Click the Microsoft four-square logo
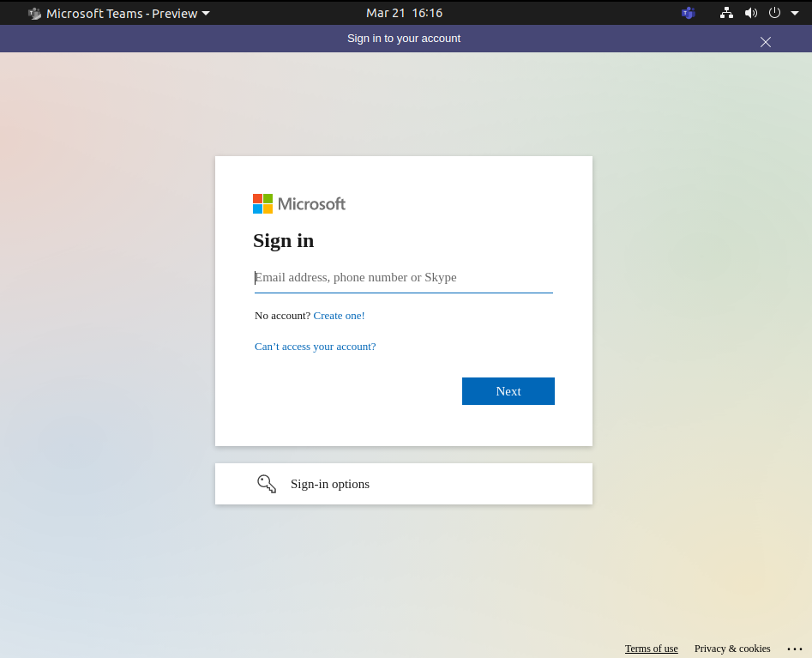Screen dimensions: 812x658 coord(262,203)
